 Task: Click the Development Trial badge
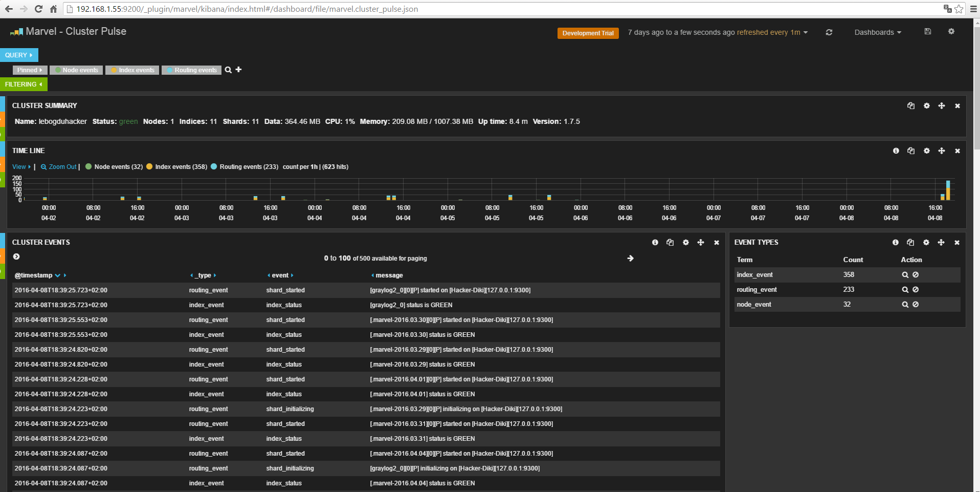[x=588, y=33]
